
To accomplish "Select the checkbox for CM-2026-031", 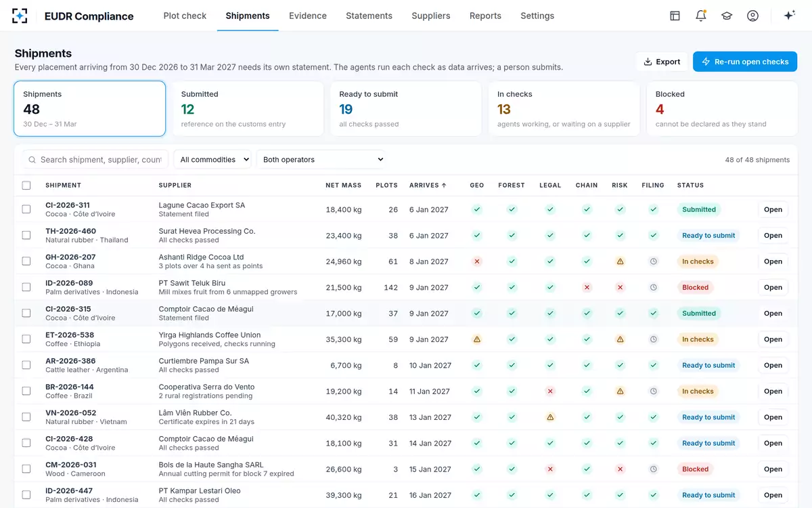I will tap(26, 469).
